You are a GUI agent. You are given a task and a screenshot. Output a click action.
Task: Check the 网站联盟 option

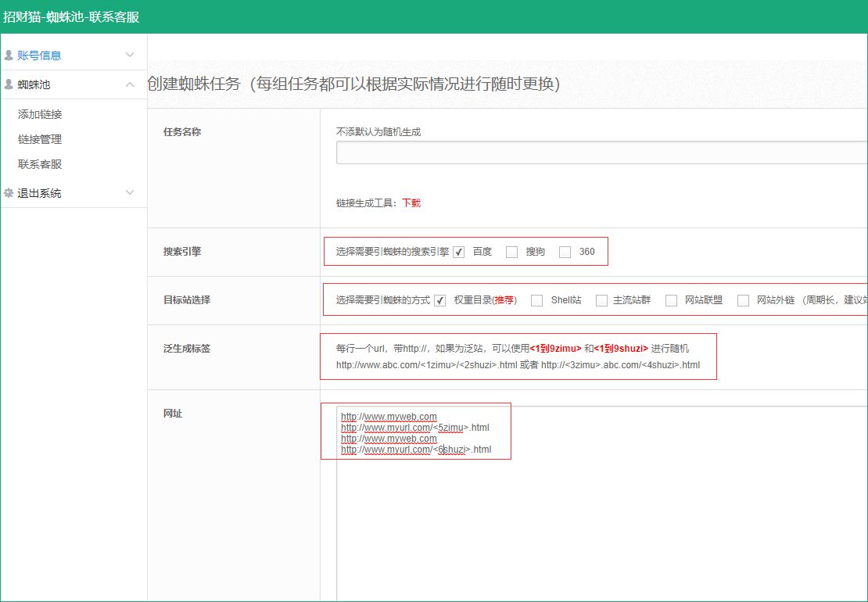tap(671, 300)
